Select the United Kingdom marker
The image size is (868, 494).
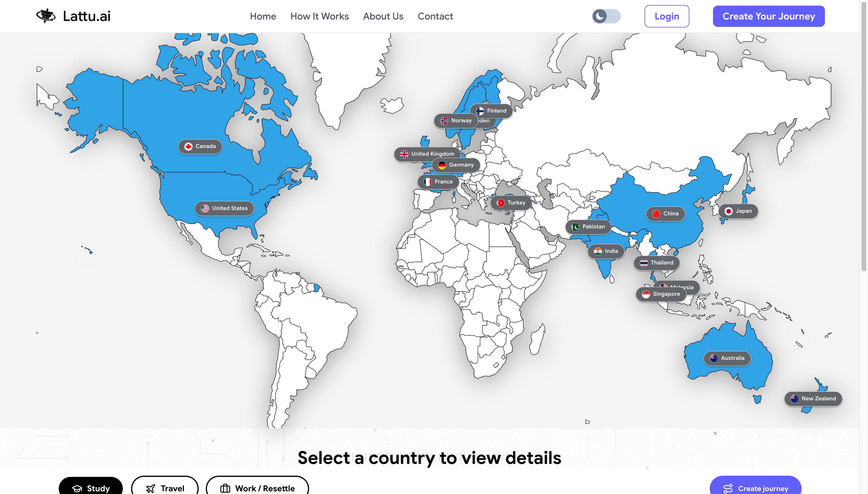point(427,154)
